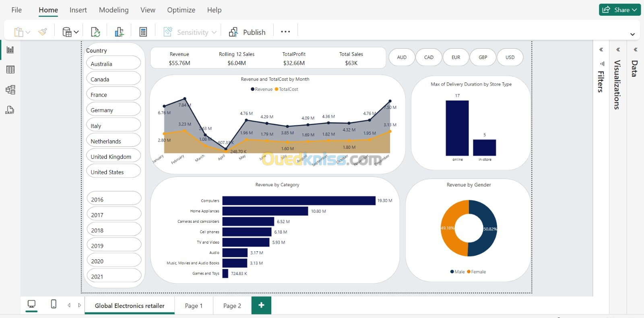Screen dimensions: 644x318
Task: Toggle the 2016 year slicer
Action: (114, 199)
